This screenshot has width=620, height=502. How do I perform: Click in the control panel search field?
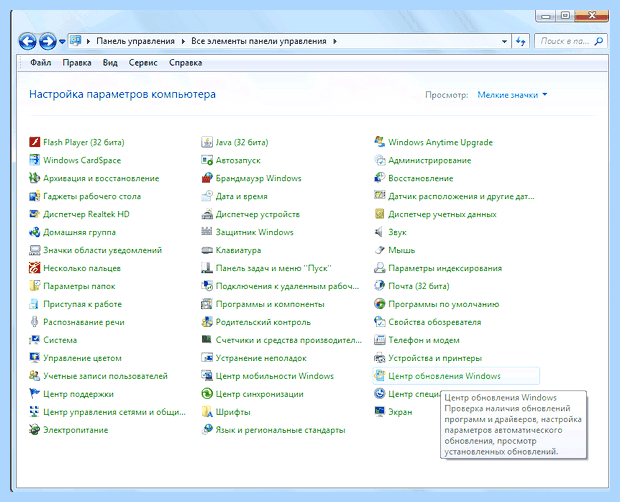[565, 41]
